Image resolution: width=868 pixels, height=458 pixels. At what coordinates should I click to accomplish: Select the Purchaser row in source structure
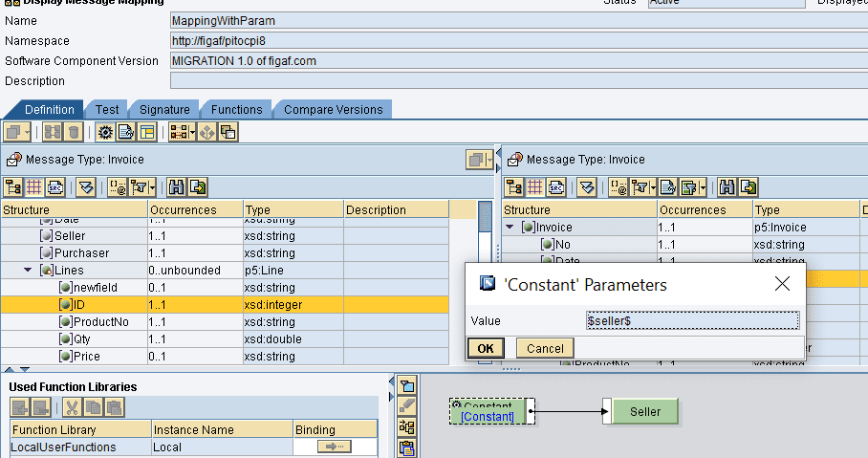[x=225, y=253]
